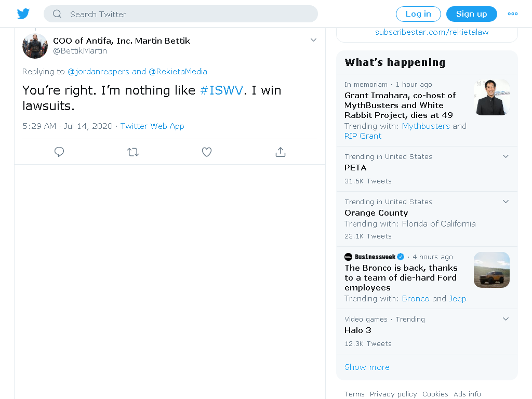Viewport: 532px width, 399px height.
Task: Reply to the tweet with the comment icon
Action: point(59,152)
